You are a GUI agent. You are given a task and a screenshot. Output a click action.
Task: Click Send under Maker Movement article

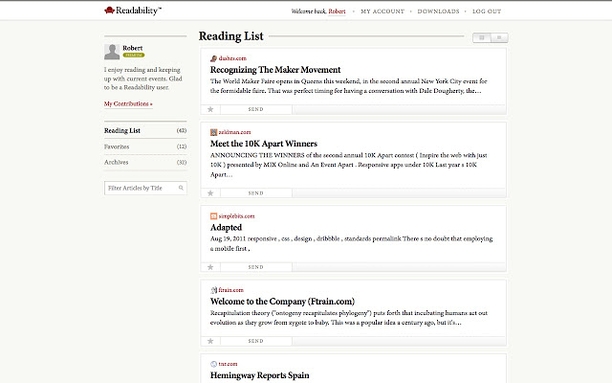click(256, 109)
